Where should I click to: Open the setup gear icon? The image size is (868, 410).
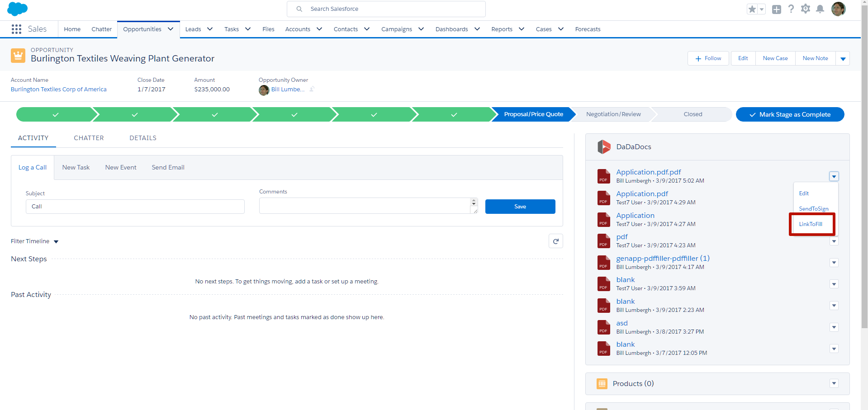(806, 9)
